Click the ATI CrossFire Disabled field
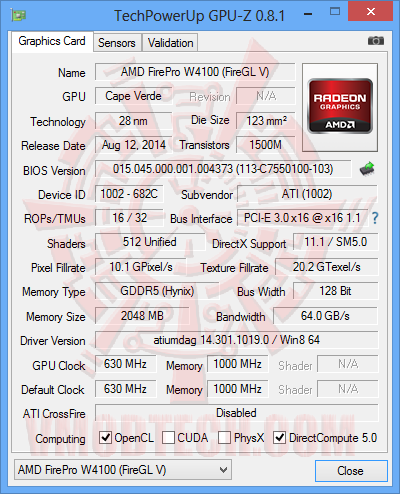The height and width of the screenshot is (494, 400). coord(237,413)
